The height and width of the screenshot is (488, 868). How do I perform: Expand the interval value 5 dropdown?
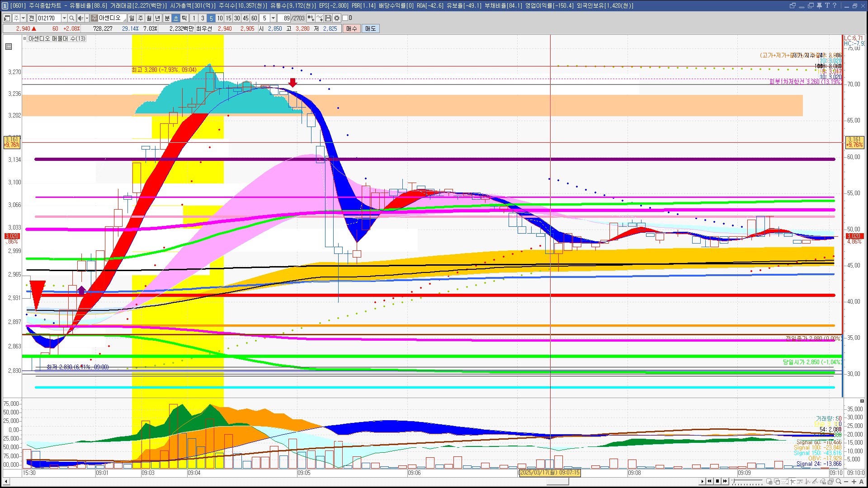tap(273, 18)
